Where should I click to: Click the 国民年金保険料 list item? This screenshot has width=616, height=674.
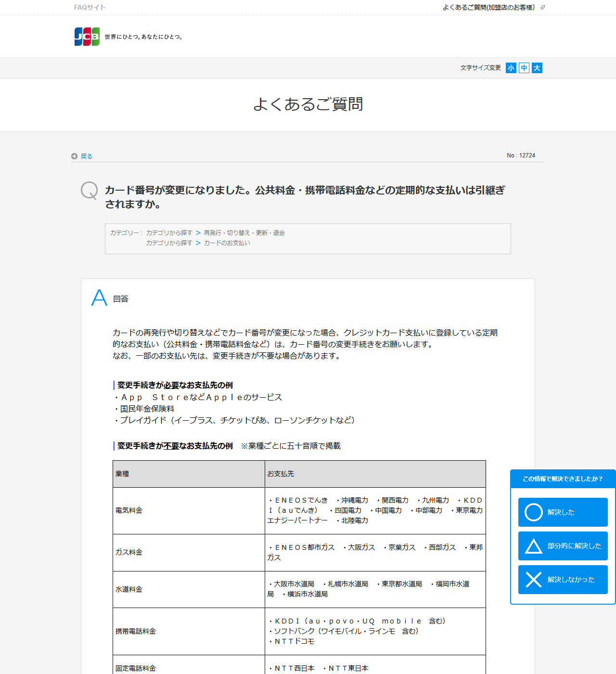pos(147,409)
